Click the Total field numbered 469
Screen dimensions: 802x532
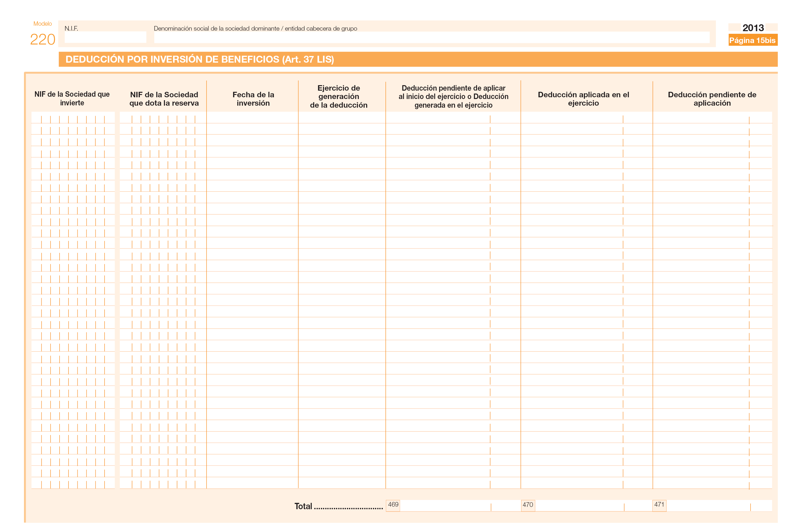point(460,505)
